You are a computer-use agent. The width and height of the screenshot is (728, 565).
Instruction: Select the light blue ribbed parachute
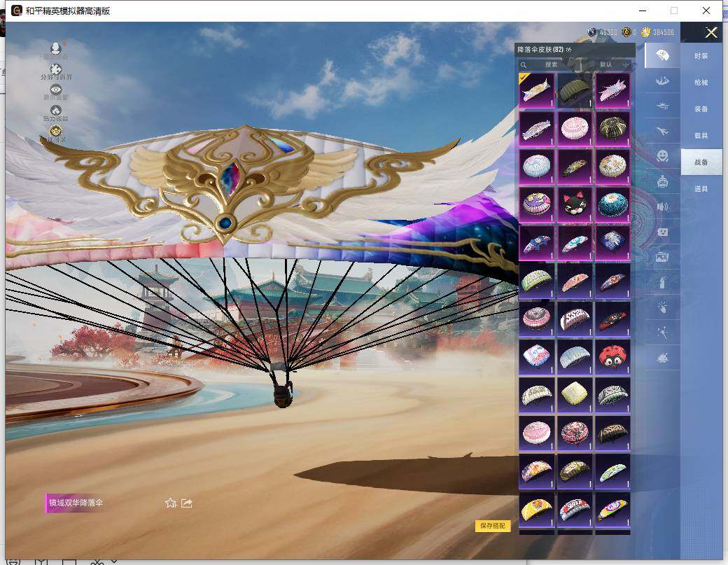click(x=575, y=357)
